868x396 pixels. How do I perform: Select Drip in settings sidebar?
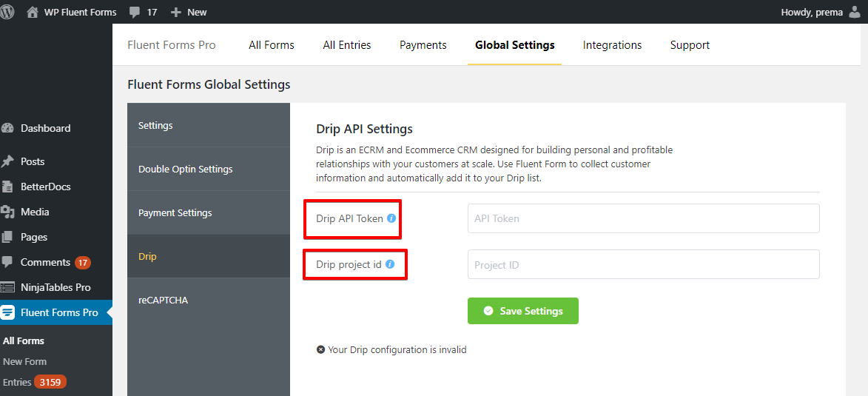209,256
